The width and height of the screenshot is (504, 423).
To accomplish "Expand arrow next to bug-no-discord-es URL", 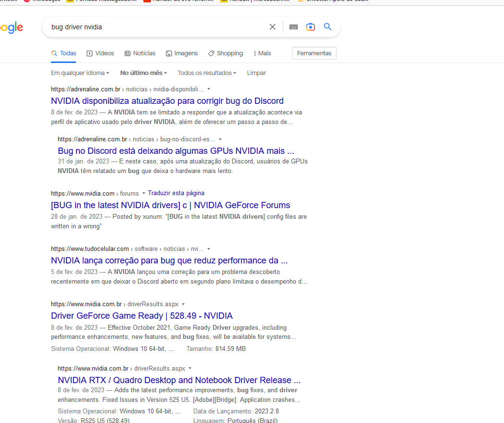I will [220, 139].
